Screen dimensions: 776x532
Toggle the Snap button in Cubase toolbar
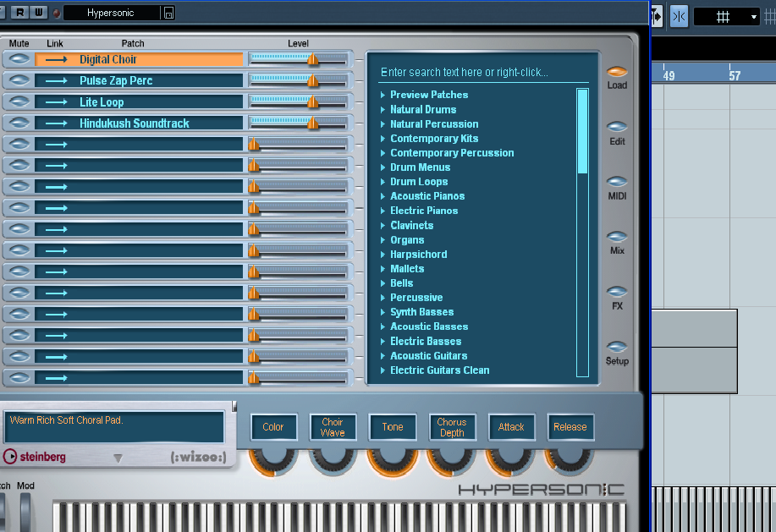point(679,16)
